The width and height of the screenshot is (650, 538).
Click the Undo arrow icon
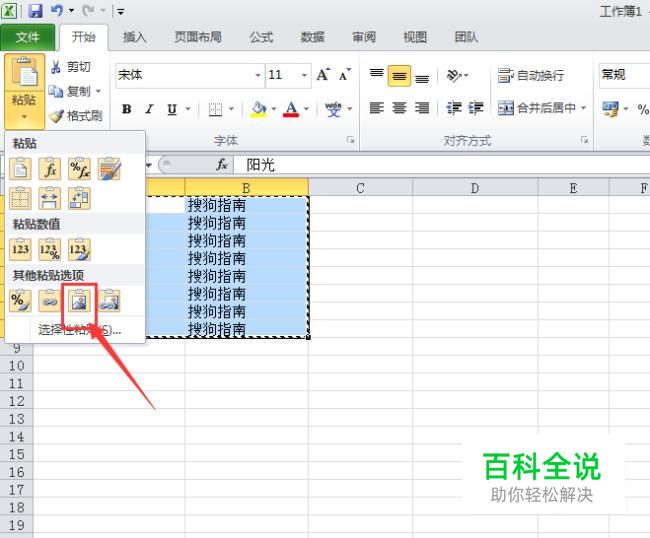[56, 10]
